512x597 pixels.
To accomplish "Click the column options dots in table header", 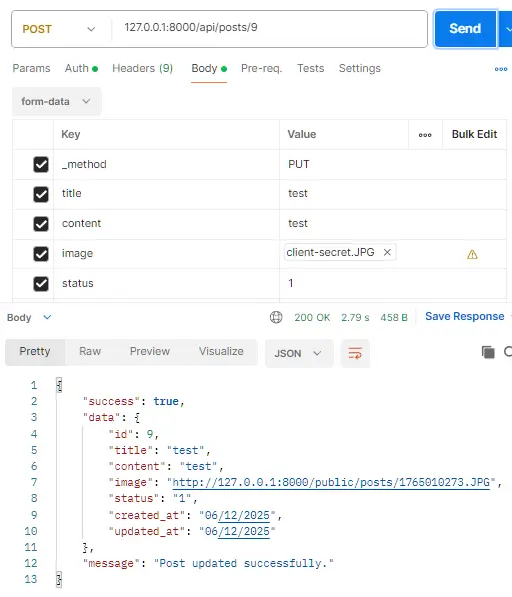I will point(425,135).
